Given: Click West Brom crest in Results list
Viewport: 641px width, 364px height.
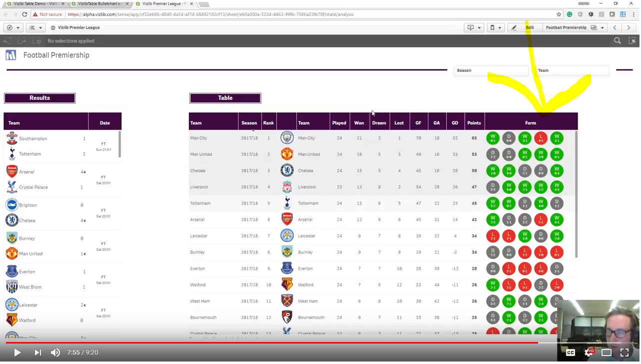Looking at the screenshot, I should click(x=12, y=287).
